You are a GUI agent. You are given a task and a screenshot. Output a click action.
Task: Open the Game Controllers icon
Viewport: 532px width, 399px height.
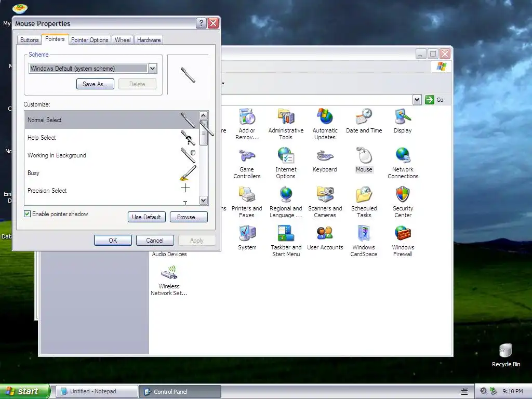click(247, 164)
